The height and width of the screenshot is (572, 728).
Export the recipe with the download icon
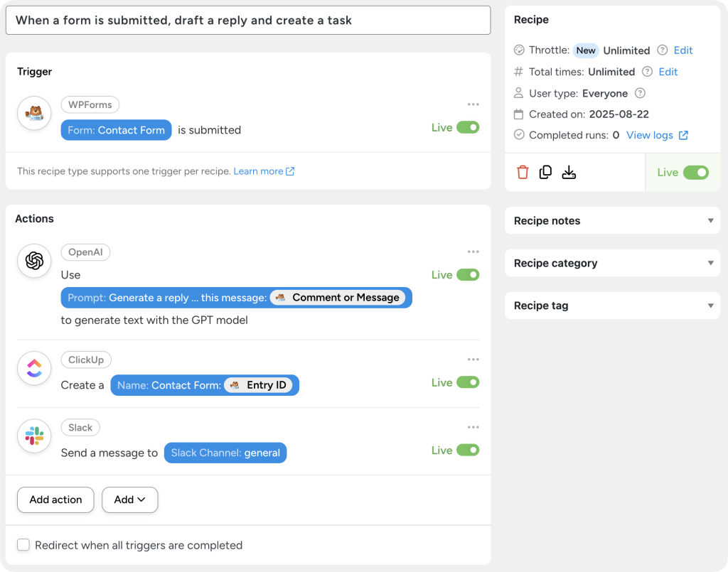[x=568, y=172]
